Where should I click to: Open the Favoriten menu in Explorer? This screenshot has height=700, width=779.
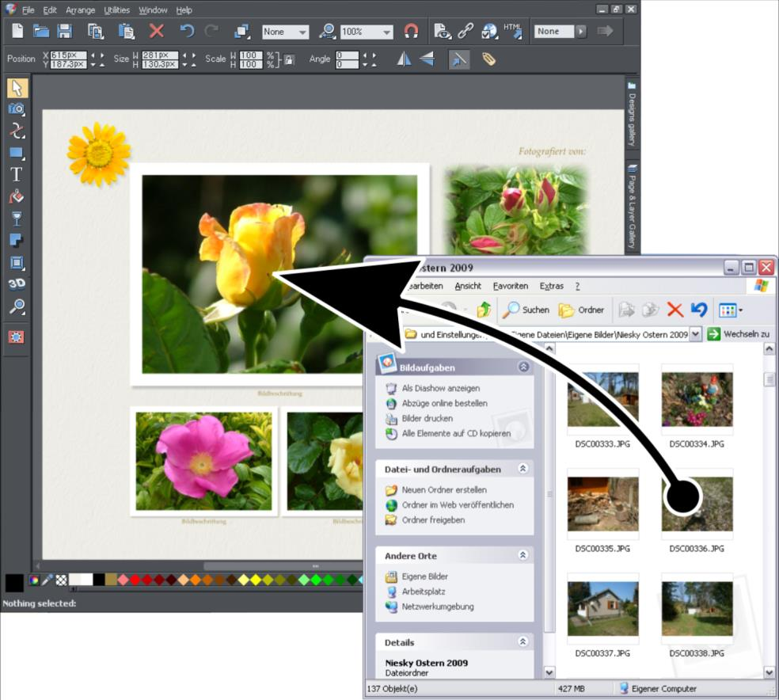click(510, 286)
